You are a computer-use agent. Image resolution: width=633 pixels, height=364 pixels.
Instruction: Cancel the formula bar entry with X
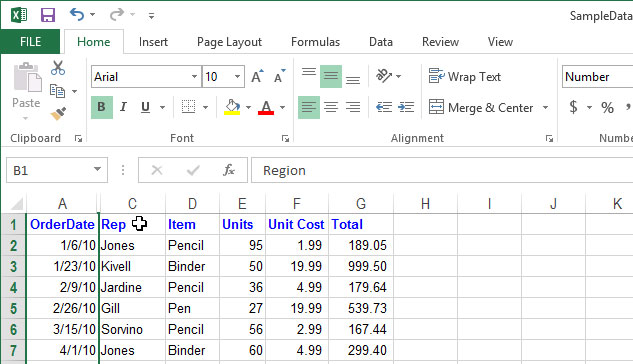click(157, 170)
